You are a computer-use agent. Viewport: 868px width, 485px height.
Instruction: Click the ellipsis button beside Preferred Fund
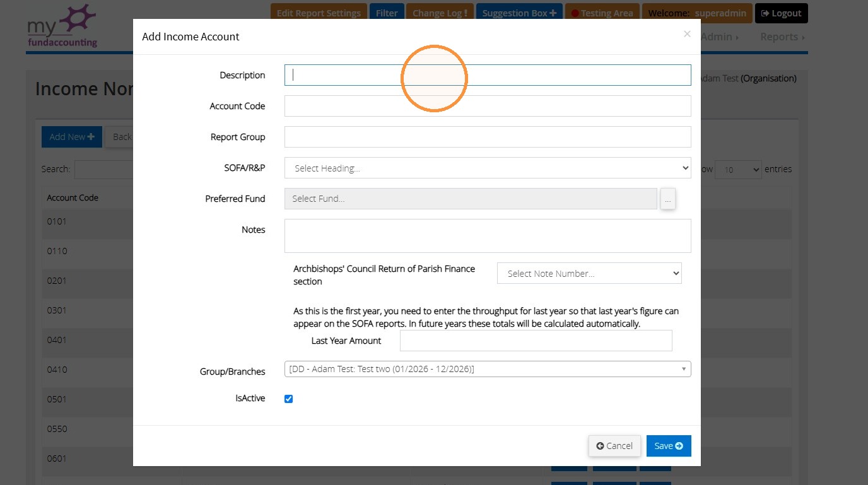(x=668, y=199)
